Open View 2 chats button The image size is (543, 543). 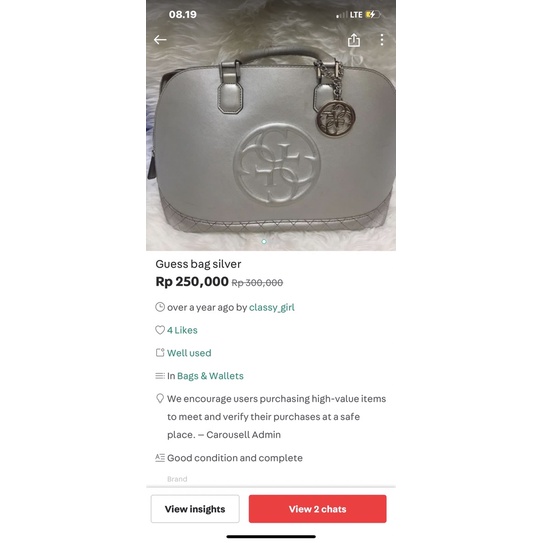[318, 509]
